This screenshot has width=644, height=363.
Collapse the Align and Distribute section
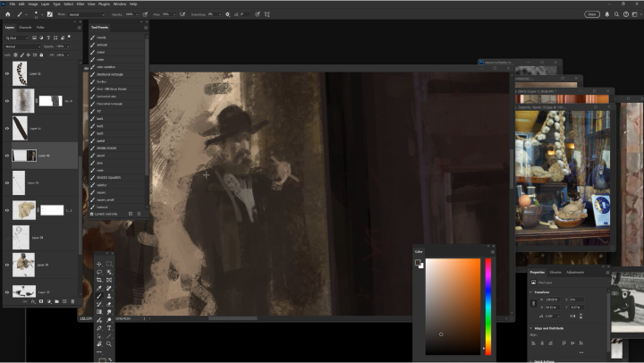(x=531, y=328)
